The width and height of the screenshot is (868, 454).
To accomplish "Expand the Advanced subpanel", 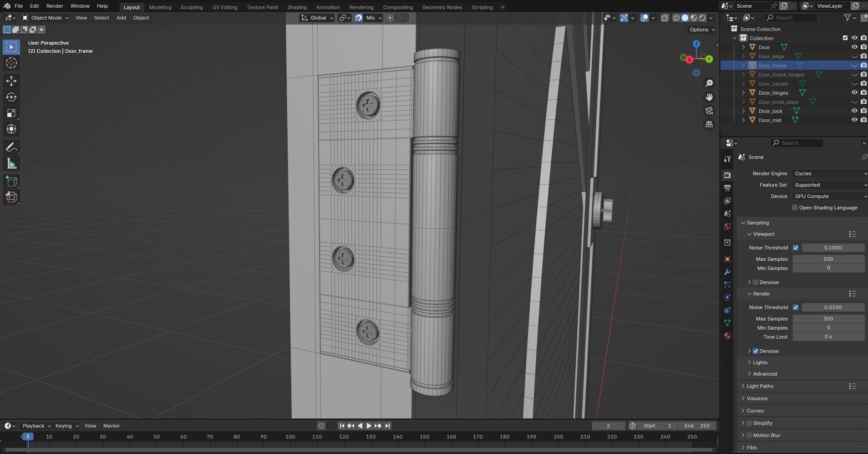I will point(765,374).
